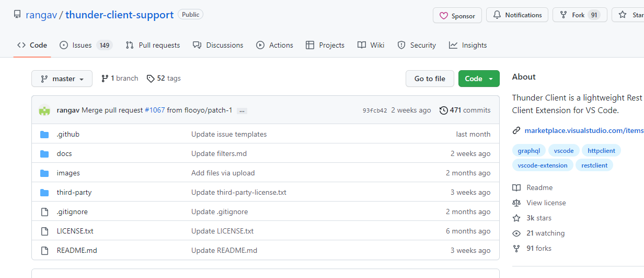644x278 pixels.
Task: Open the .github folder name
Action: click(68, 135)
